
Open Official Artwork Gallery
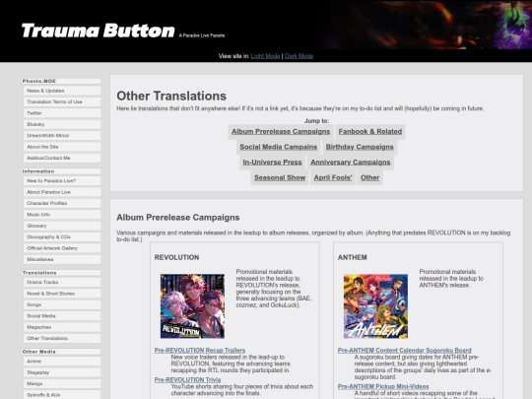(62, 248)
